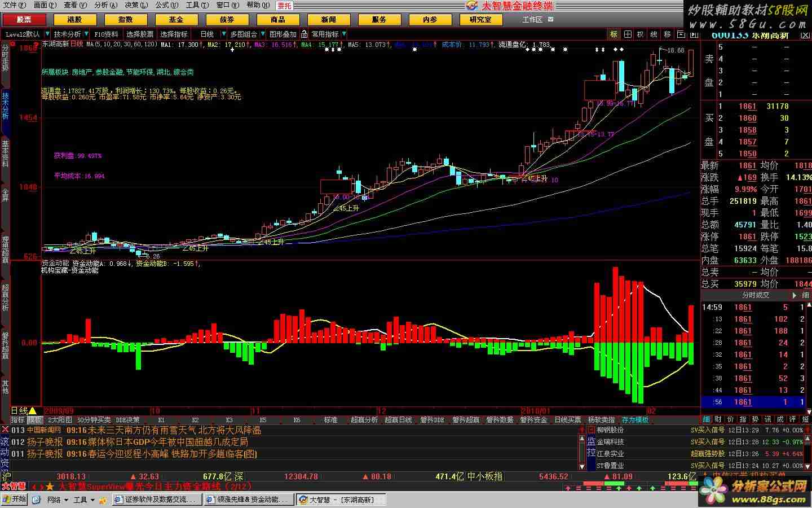Select the 模板 tab below chart

(x=35, y=420)
